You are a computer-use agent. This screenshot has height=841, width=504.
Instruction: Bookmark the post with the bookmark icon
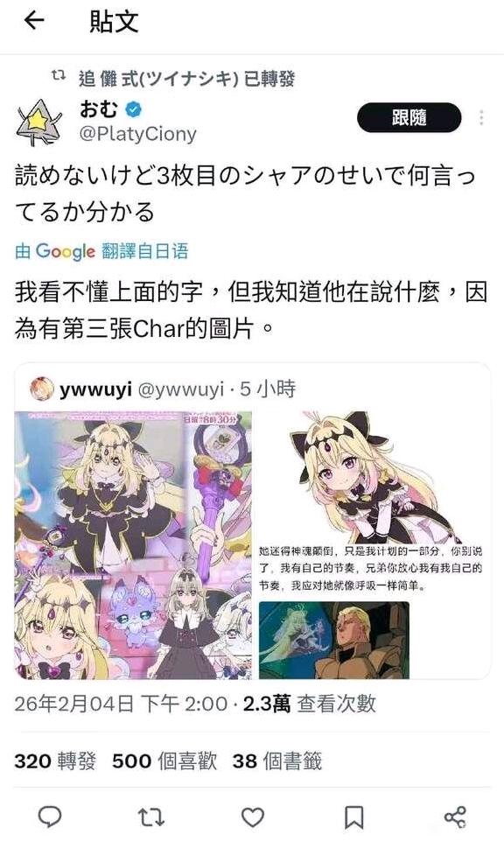[353, 817]
